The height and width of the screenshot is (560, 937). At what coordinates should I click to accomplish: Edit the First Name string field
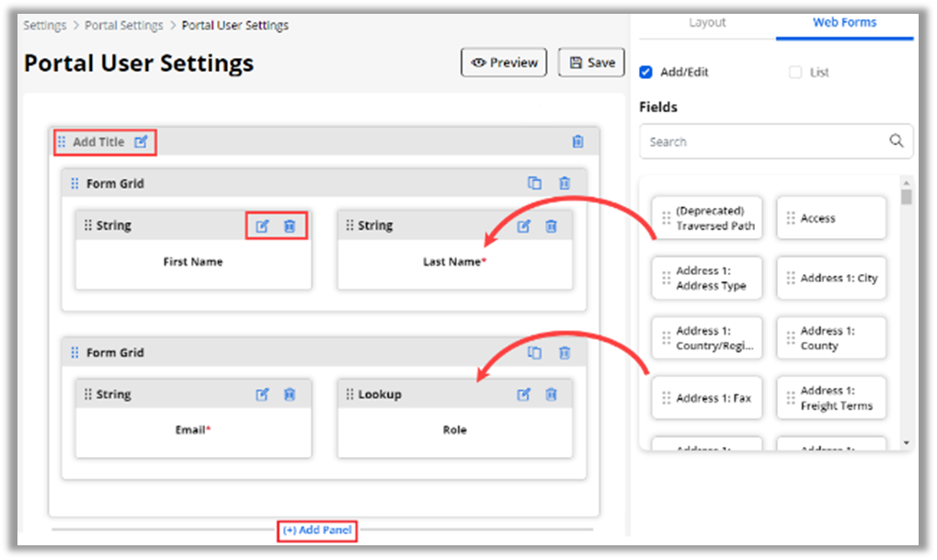coord(262,225)
